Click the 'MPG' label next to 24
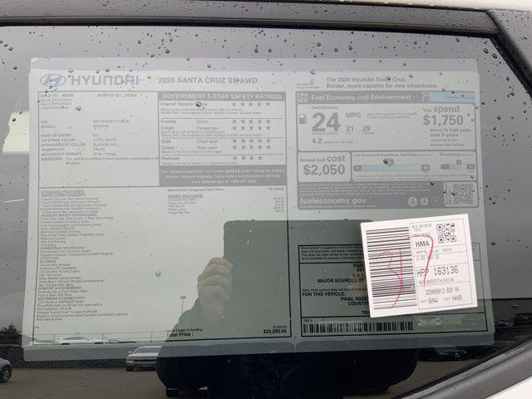 coord(353,115)
